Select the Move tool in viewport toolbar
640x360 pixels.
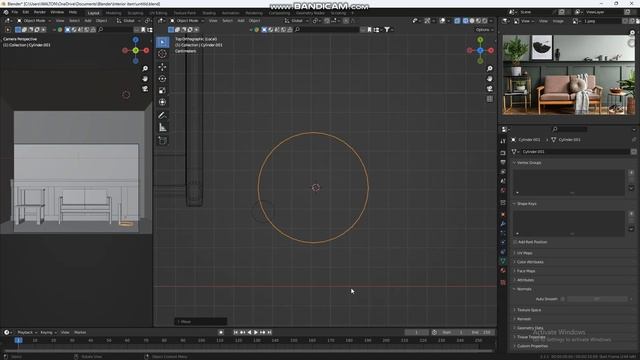tap(162, 67)
